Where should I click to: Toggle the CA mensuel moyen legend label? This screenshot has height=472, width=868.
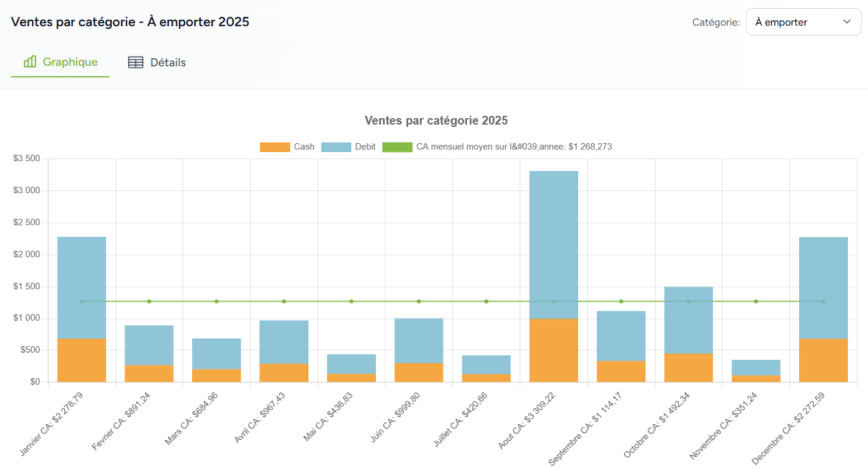[514, 147]
